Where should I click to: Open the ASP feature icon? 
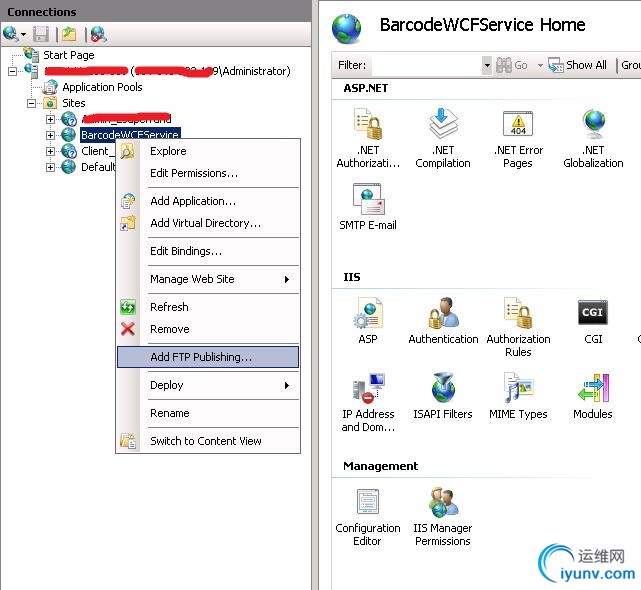click(368, 320)
